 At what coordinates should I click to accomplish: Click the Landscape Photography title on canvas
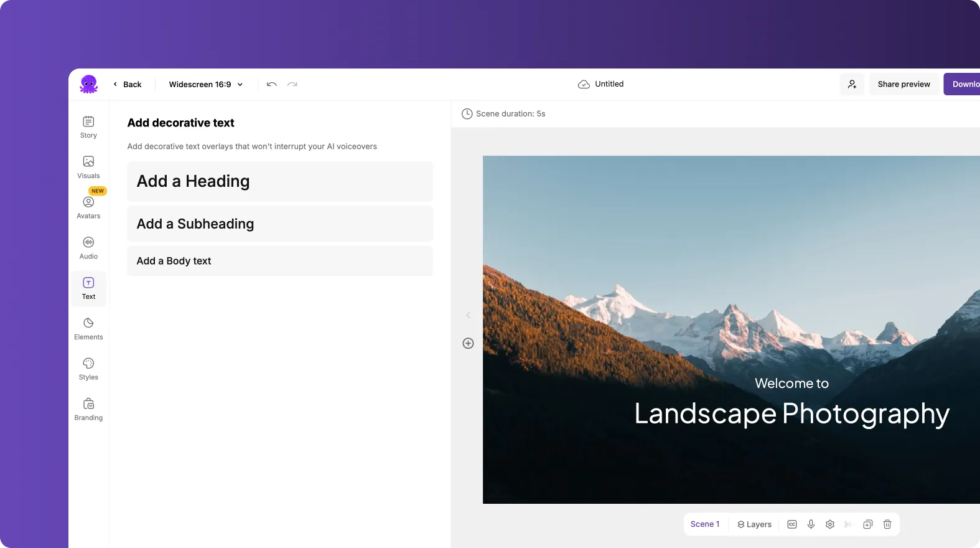(791, 414)
